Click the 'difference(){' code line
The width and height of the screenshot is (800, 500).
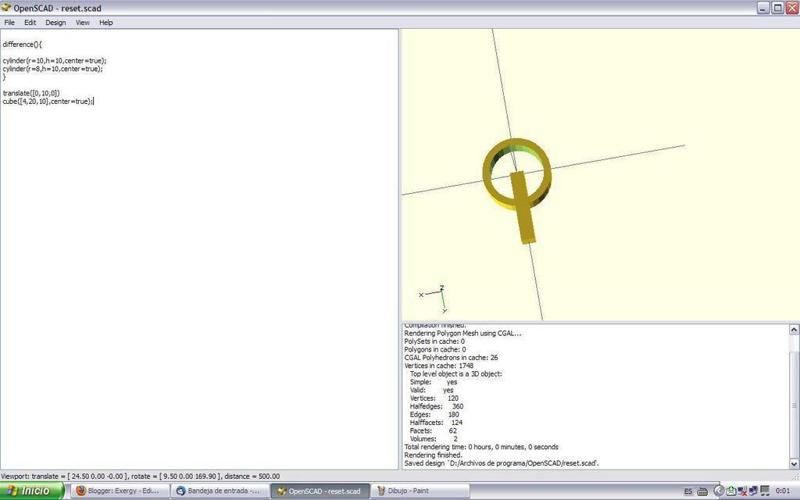tap(22, 44)
